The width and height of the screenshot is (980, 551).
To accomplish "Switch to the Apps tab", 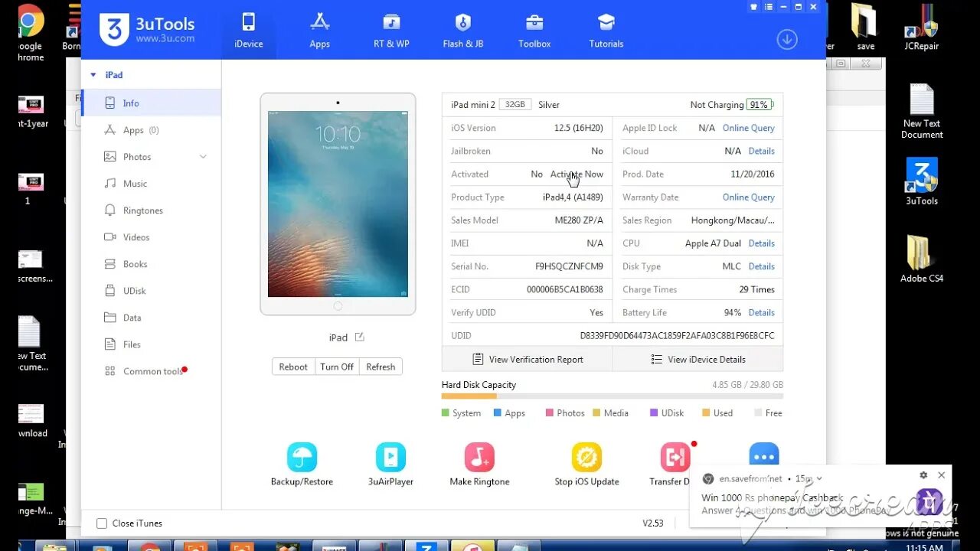I will [x=319, y=30].
